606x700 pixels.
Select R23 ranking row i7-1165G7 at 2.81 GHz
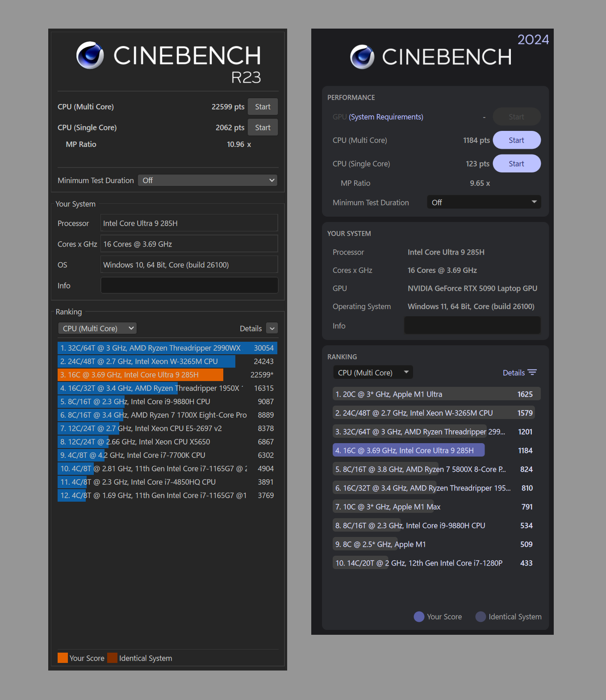point(167,469)
